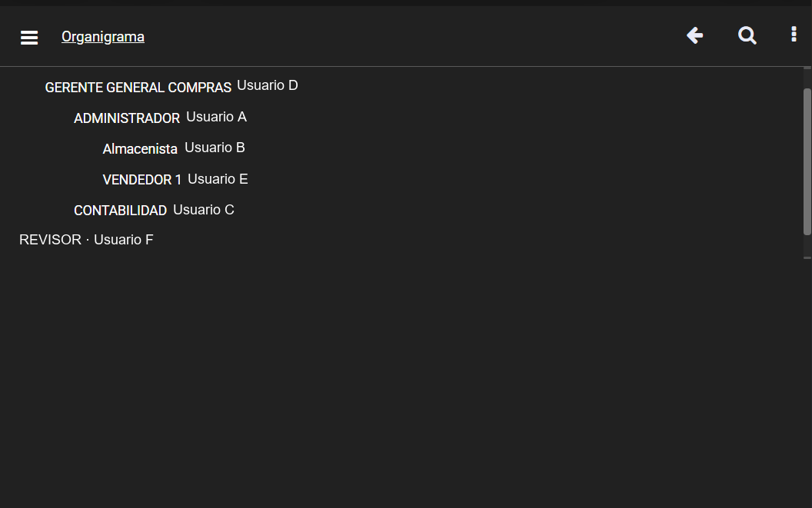
Task: Select the ADMINISTRADOR position
Action: (x=127, y=118)
